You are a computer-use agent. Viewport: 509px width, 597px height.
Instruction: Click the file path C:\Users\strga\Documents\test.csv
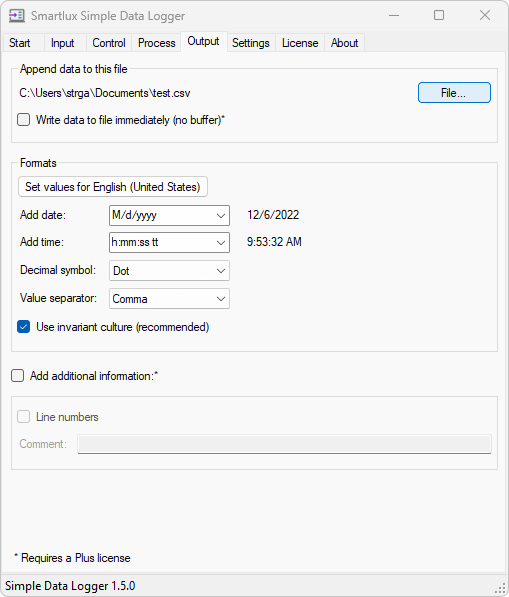click(105, 93)
